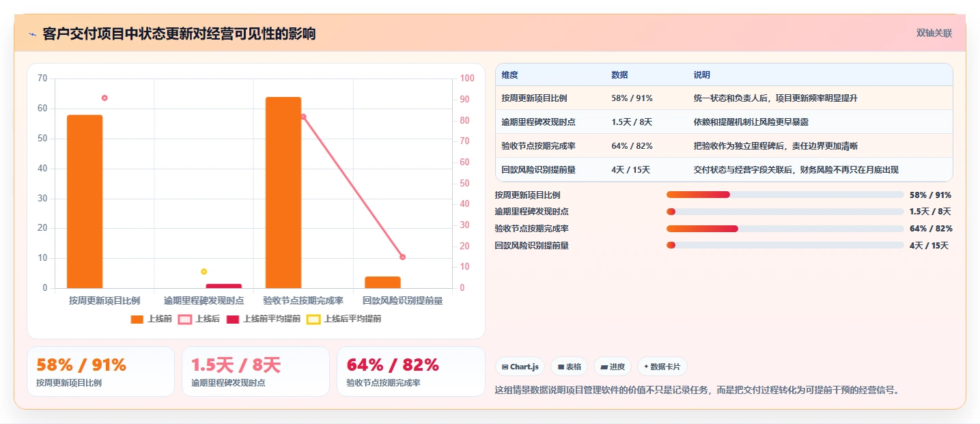Click the orange 上线前 legend color box
980x424 pixels.
click(x=137, y=319)
